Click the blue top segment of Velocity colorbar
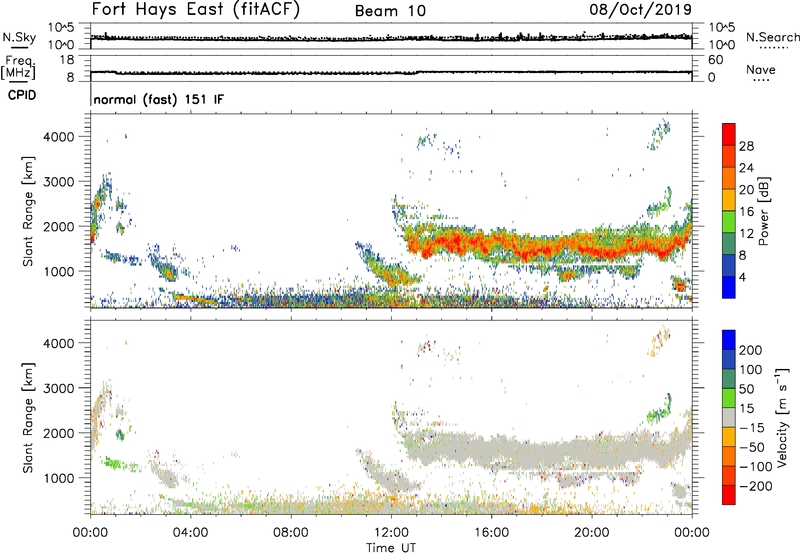Screen dimensions: 800x554 729,340
